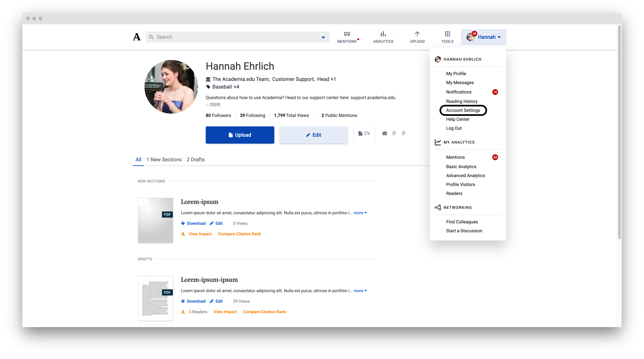Click the envelope email icon
This screenshot has width=644, height=359.
click(x=385, y=133)
